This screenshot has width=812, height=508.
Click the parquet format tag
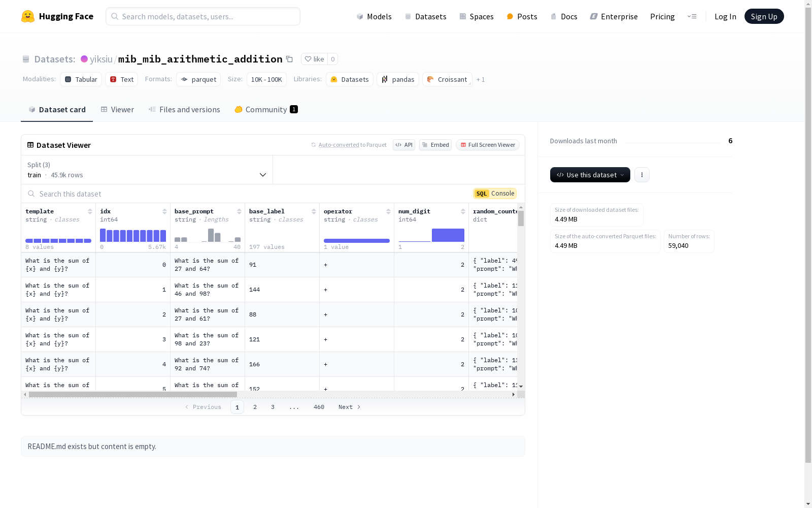[198, 79]
